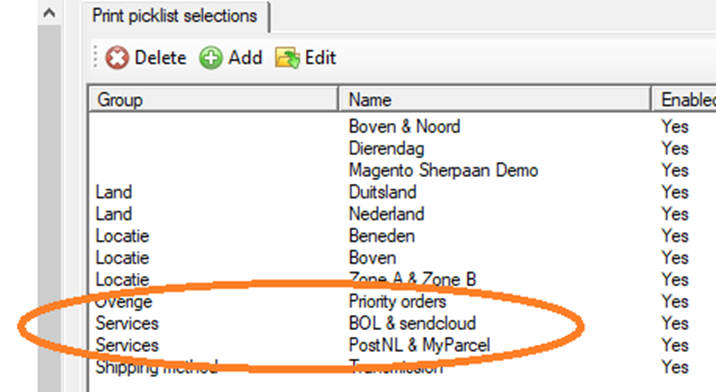Select the BOL & sendcloud row
The width and height of the screenshot is (716, 392).
[x=403, y=324]
